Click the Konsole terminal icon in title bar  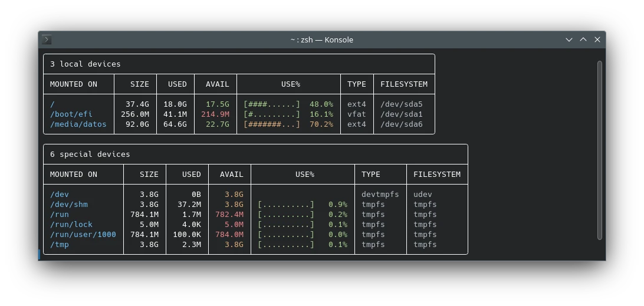(47, 40)
